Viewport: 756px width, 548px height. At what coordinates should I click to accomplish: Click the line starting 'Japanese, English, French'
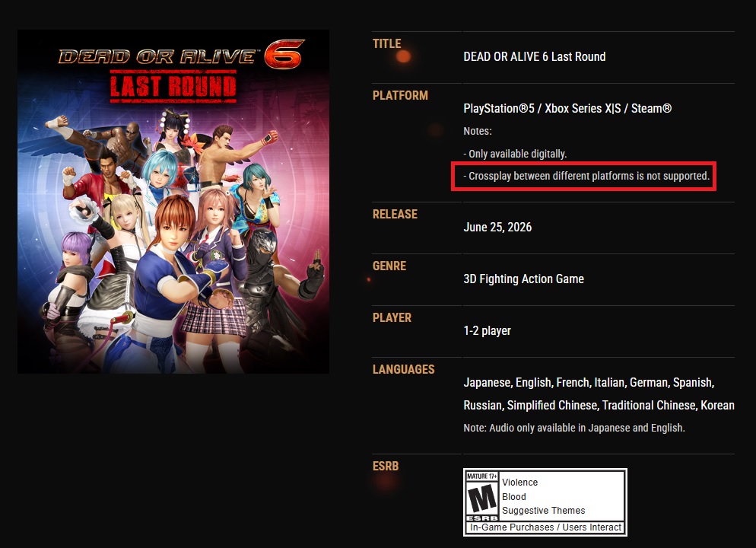pos(589,383)
